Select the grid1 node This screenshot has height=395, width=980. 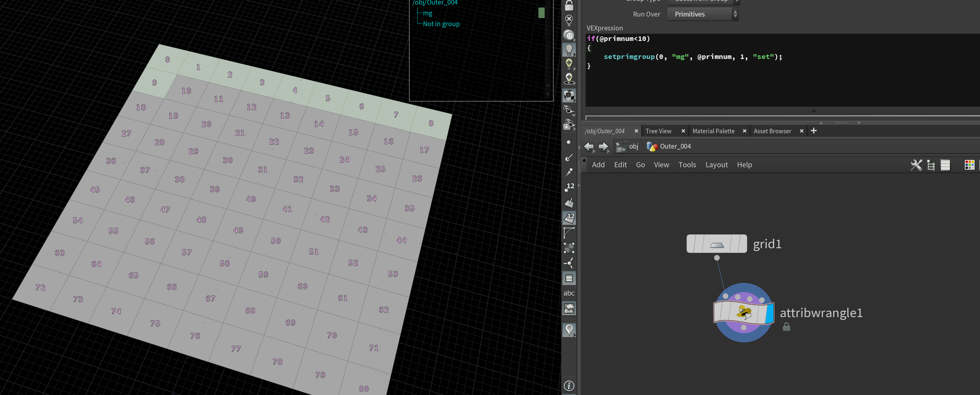tap(716, 244)
